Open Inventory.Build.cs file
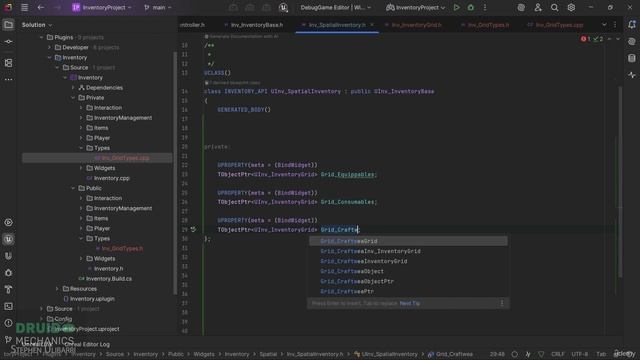Image resolution: width=640 pixels, height=360 pixels. pos(109,279)
